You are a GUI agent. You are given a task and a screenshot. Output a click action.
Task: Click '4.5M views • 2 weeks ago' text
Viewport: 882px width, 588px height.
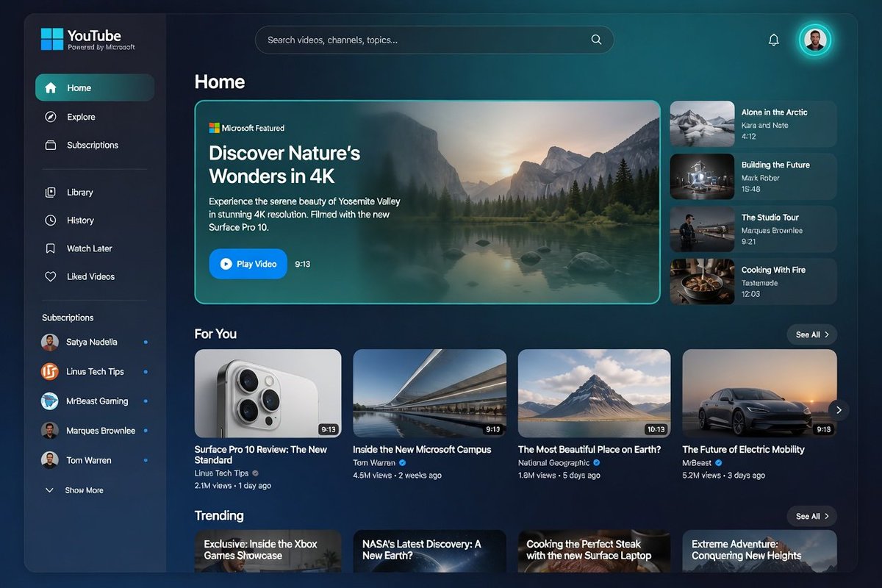pyautogui.click(x=397, y=476)
